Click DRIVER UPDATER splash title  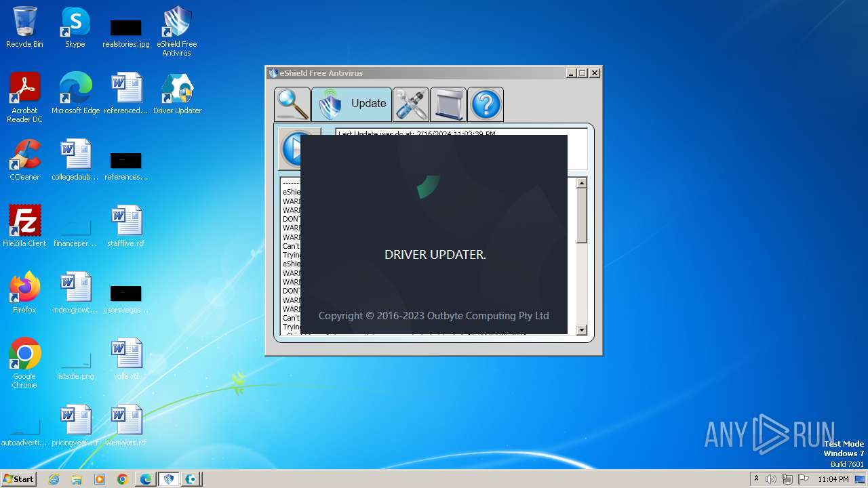click(x=435, y=255)
